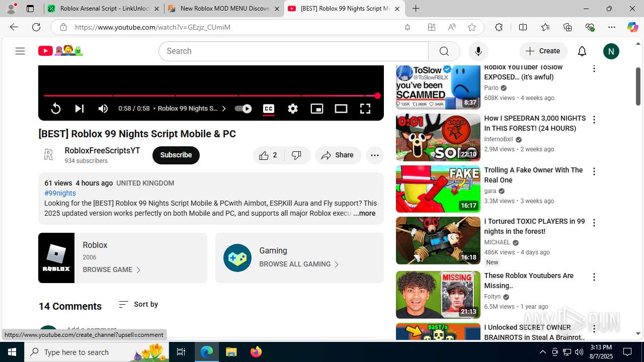Viewport: 644px width, 362px height.
Task: Mute the video volume
Action: [x=103, y=109]
